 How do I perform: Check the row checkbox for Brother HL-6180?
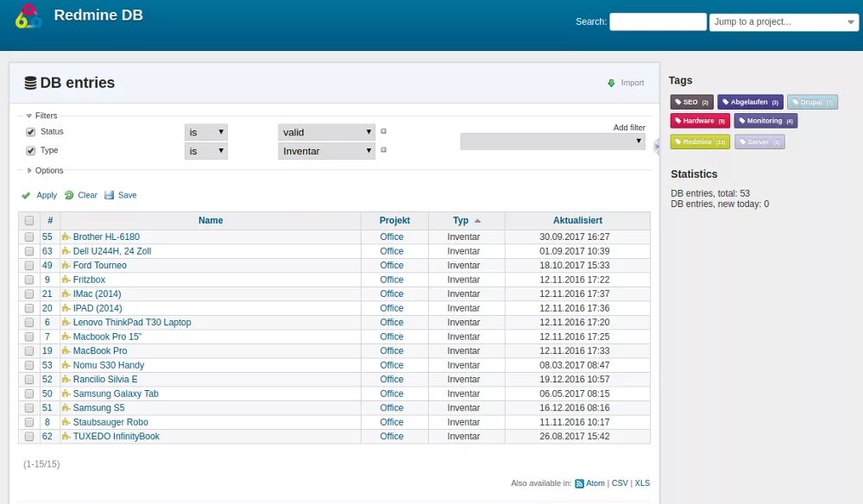tap(29, 236)
